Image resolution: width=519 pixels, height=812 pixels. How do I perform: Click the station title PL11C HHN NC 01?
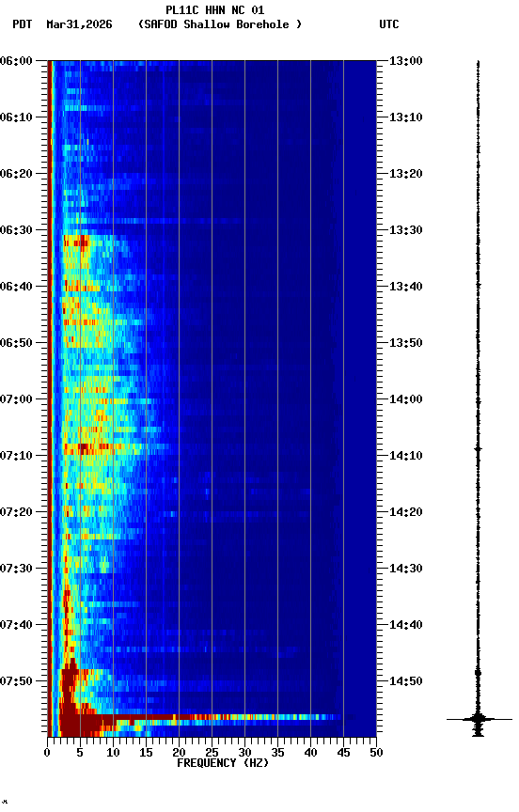click(215, 10)
